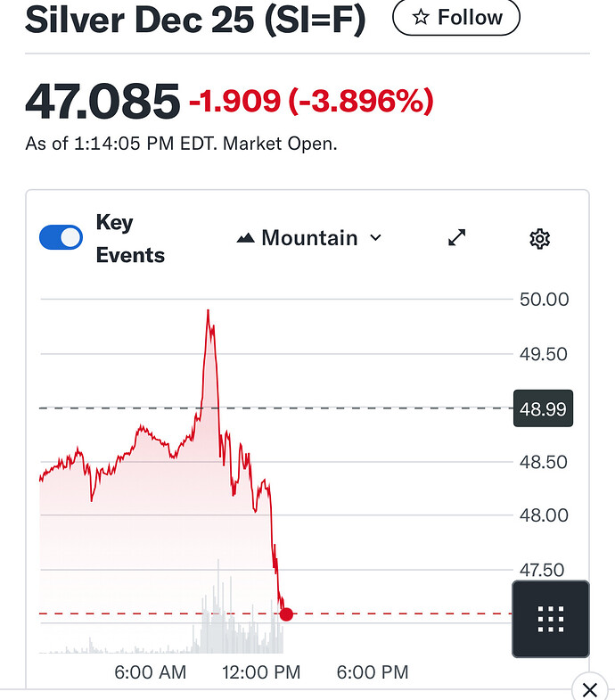615x700 pixels.
Task: Click the Silver Dec 25 (SI=F) title
Action: click(195, 20)
